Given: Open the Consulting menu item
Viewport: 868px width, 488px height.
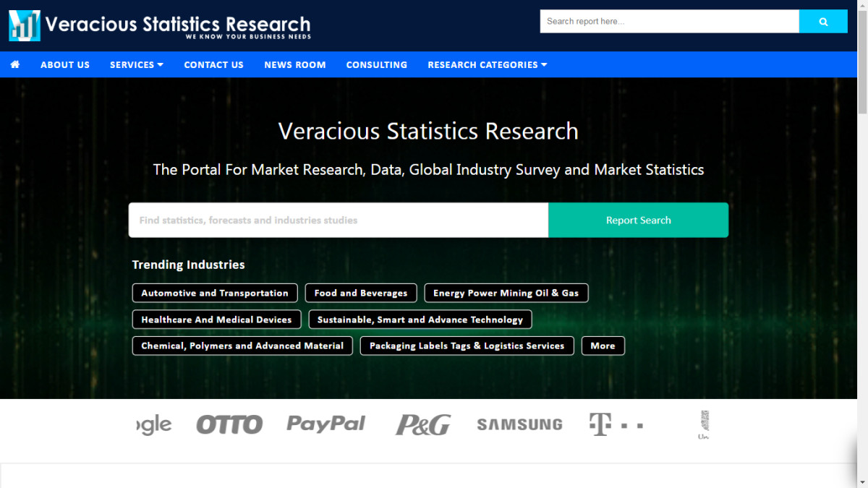Looking at the screenshot, I should (x=376, y=64).
